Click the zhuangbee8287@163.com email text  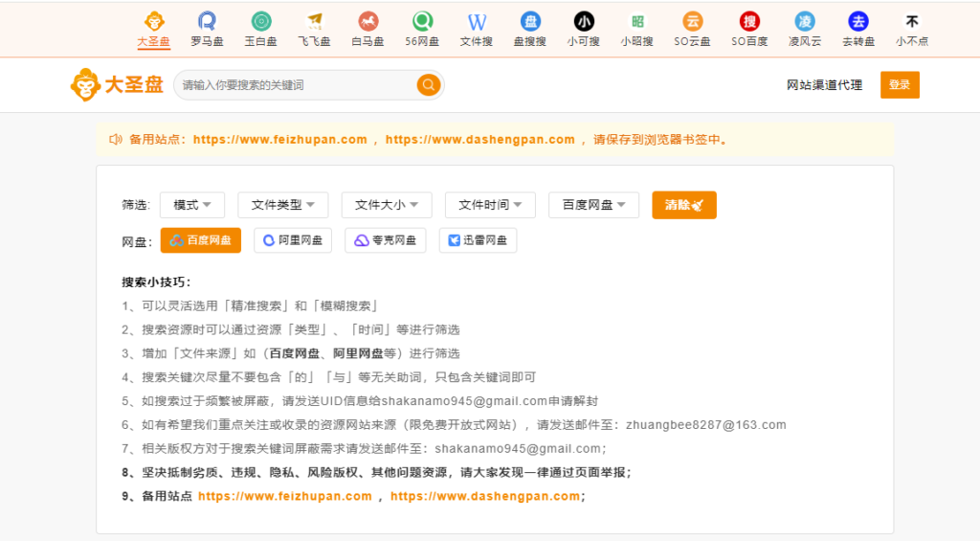click(706, 425)
